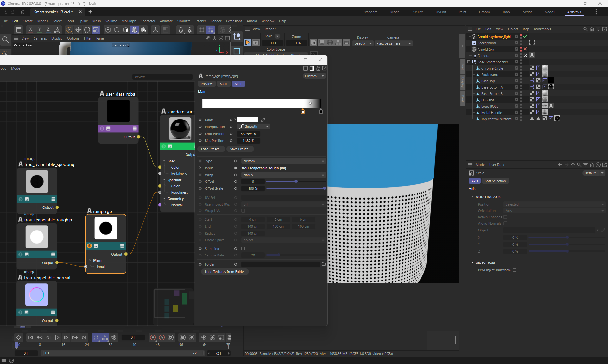Switch to the Basic tab

tap(223, 84)
